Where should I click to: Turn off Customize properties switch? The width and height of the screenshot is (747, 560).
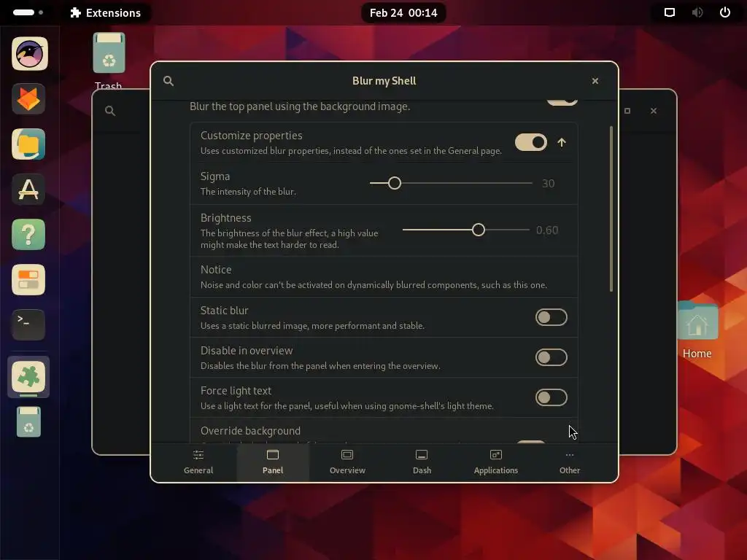(x=531, y=142)
